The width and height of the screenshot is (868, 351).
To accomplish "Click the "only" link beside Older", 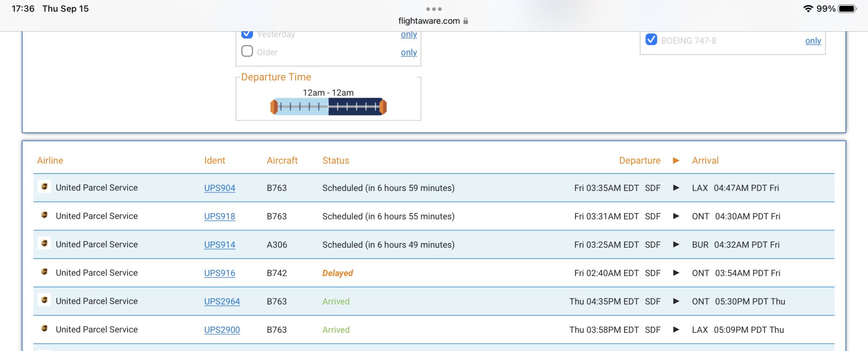I will tap(408, 52).
